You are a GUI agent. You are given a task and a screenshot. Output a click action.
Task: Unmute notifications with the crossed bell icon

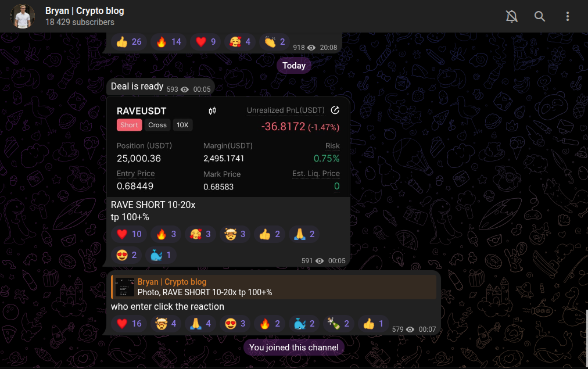click(511, 16)
